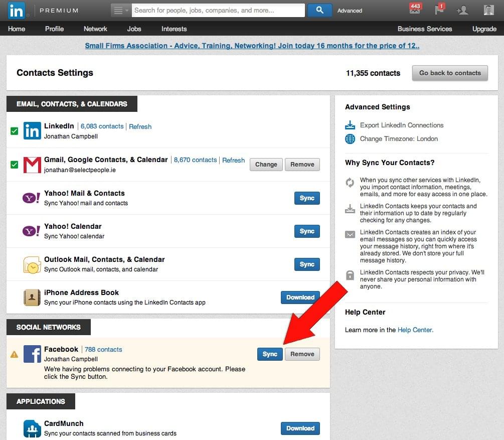Refresh LinkedIn contacts
The height and width of the screenshot is (440, 504).
140,126
